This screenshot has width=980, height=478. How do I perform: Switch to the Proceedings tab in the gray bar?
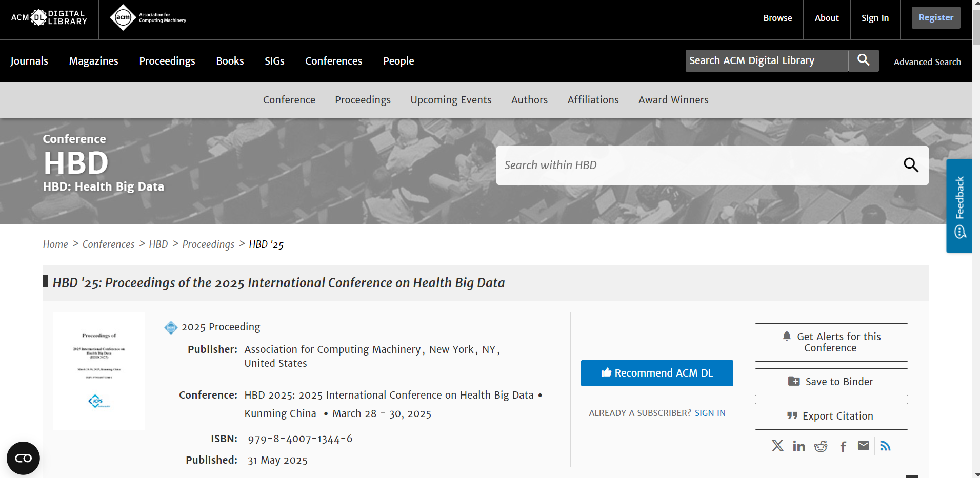363,100
